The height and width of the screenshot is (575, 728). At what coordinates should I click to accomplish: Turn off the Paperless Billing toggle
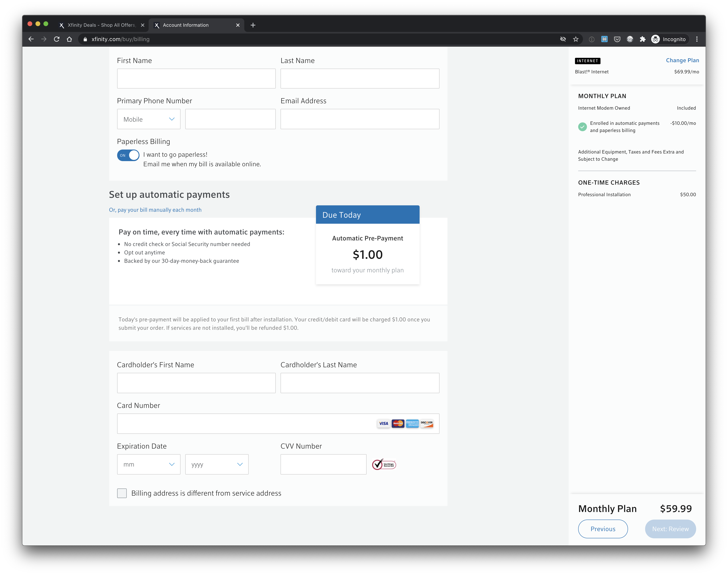tap(128, 155)
